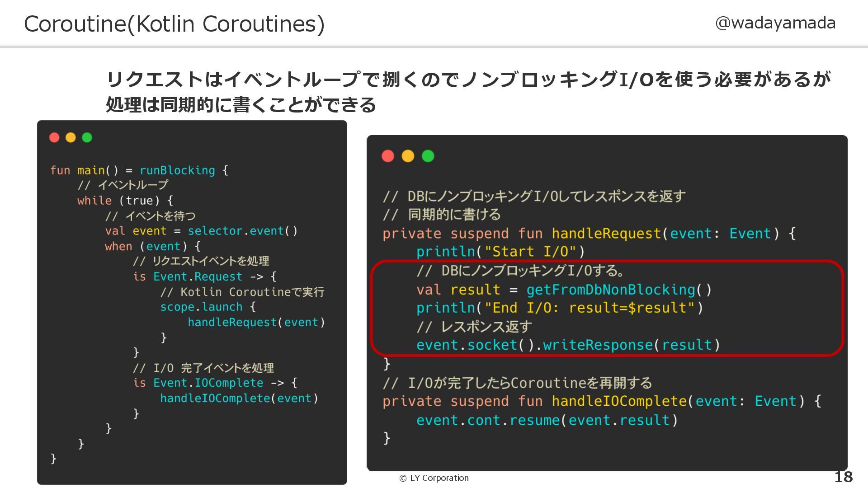The image size is (868, 488).
Task: Click the @wadayamada handle text
Action: (775, 23)
